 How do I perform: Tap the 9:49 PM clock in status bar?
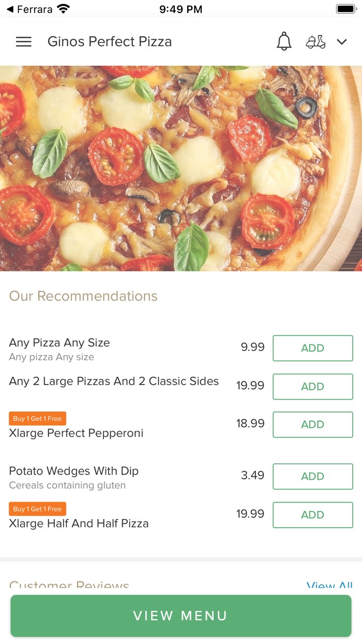pos(180,8)
